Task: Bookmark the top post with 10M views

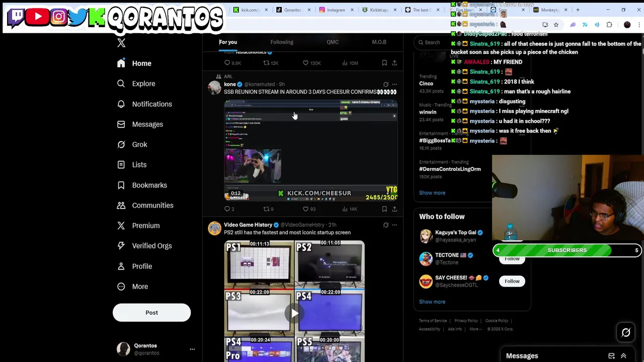Action: (384, 63)
